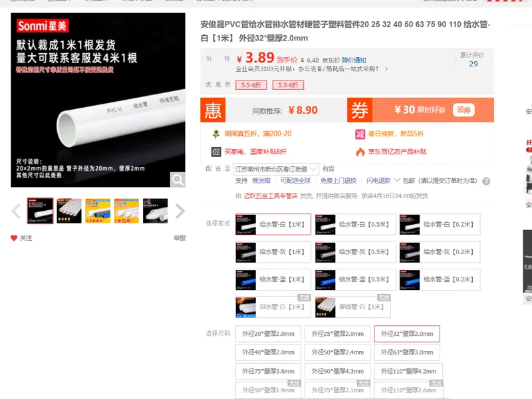Image resolution: width=532 pixels, height=399 pixels.
Task: Expand the service options chevron after 闪电退款
Action: point(396,180)
